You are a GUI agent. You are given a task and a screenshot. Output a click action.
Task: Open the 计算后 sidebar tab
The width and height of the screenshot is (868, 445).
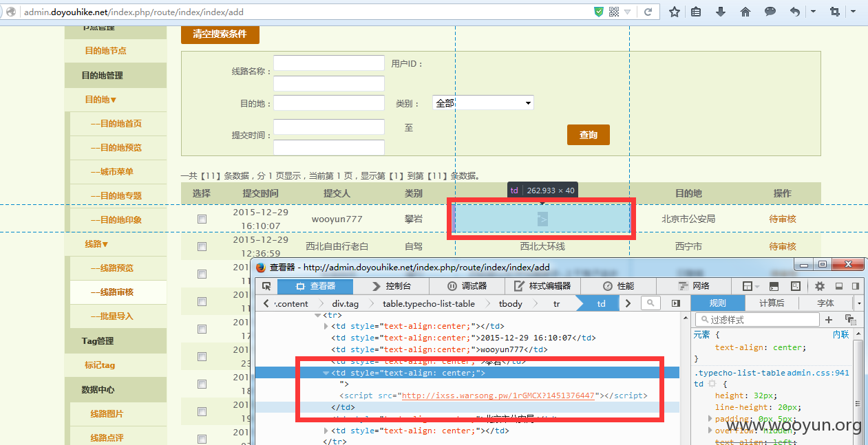pyautogui.click(x=772, y=303)
